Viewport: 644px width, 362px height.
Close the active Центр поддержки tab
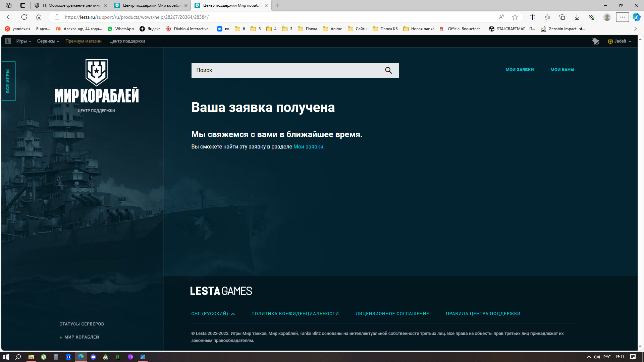tap(266, 5)
